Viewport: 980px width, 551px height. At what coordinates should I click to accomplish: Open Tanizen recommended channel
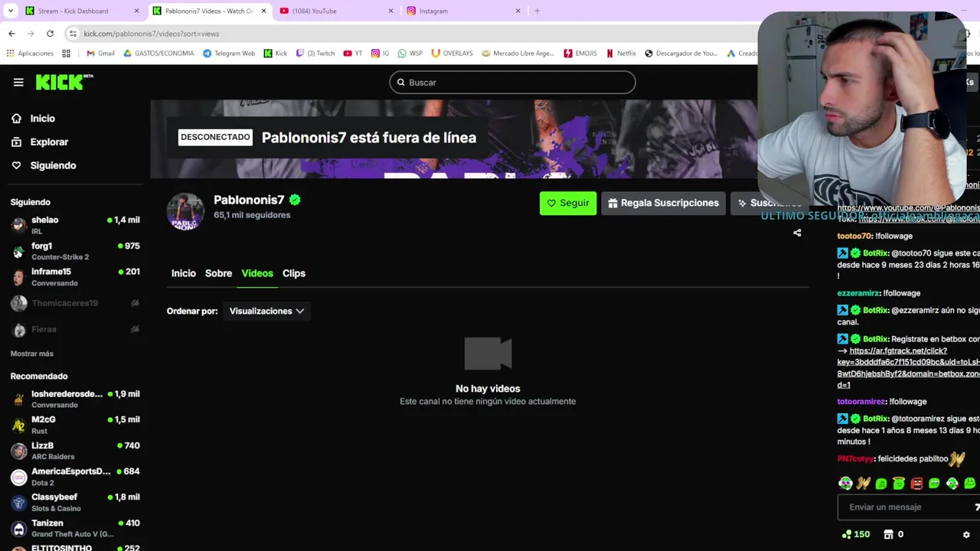75,529
